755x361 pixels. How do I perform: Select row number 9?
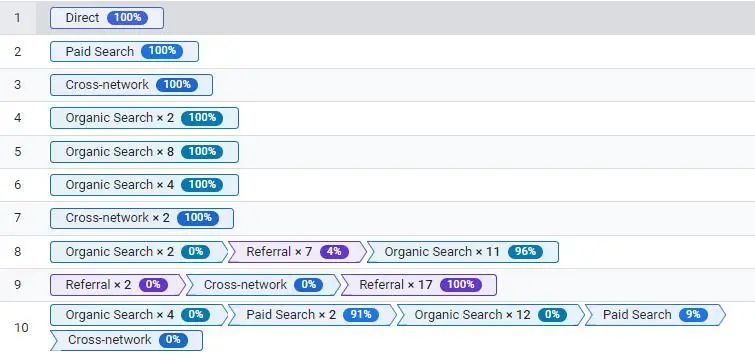[18, 285]
